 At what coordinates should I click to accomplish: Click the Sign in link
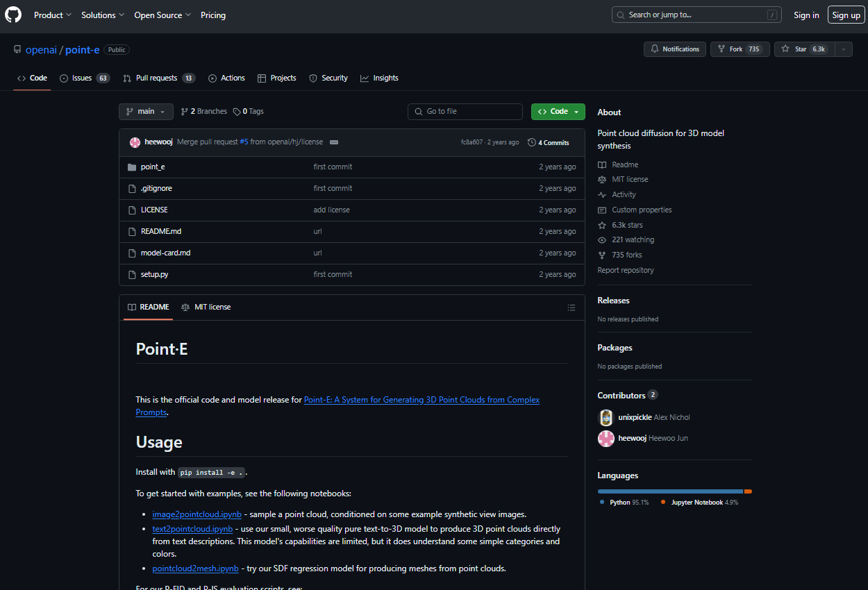[x=806, y=15]
